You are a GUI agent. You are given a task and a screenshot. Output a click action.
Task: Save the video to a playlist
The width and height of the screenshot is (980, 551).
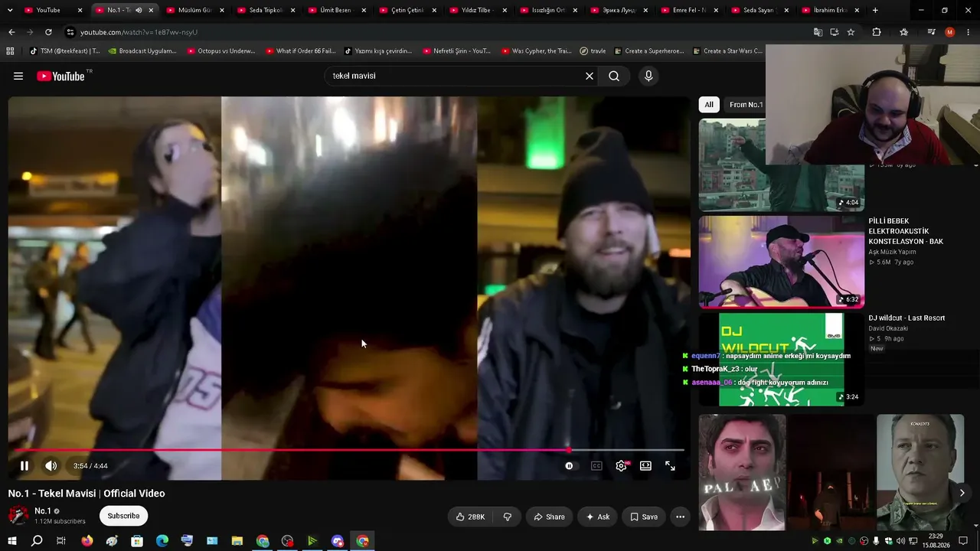643,517
